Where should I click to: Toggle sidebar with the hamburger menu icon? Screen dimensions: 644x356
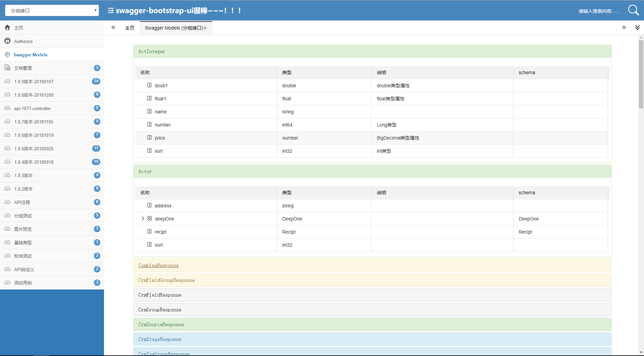(110, 11)
